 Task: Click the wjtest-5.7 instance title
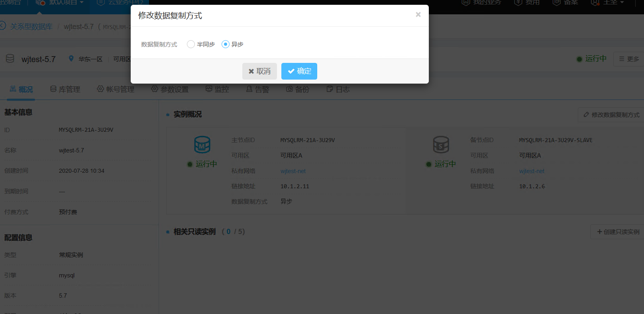pyautogui.click(x=39, y=59)
